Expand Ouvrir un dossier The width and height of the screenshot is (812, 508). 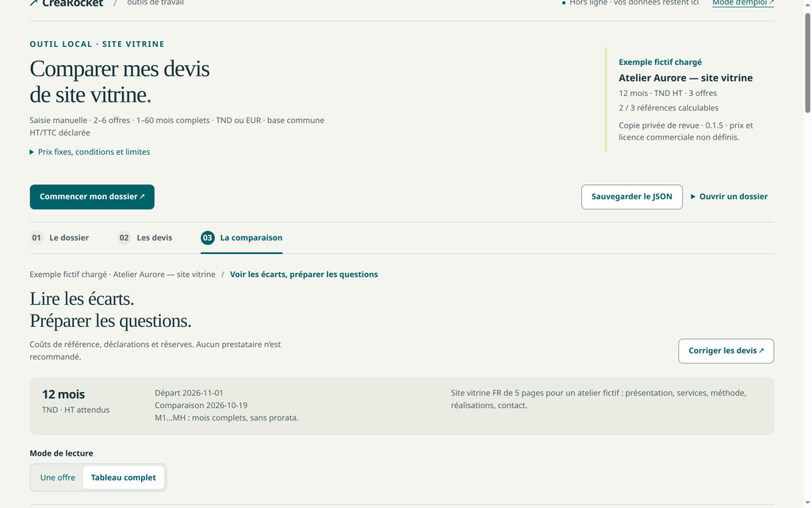pos(730,197)
